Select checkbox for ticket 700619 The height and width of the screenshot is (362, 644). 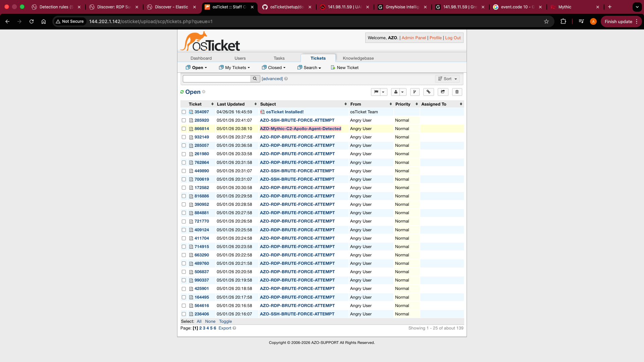point(184,179)
